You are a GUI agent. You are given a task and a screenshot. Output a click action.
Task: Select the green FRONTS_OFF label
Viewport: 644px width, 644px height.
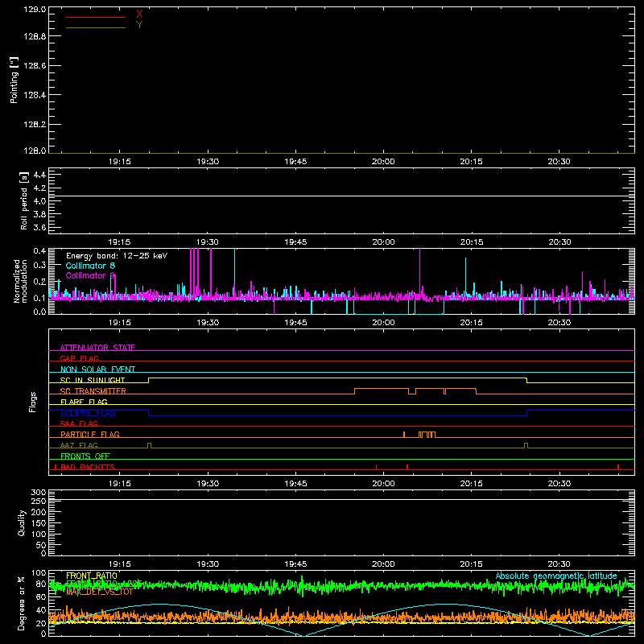click(x=85, y=456)
